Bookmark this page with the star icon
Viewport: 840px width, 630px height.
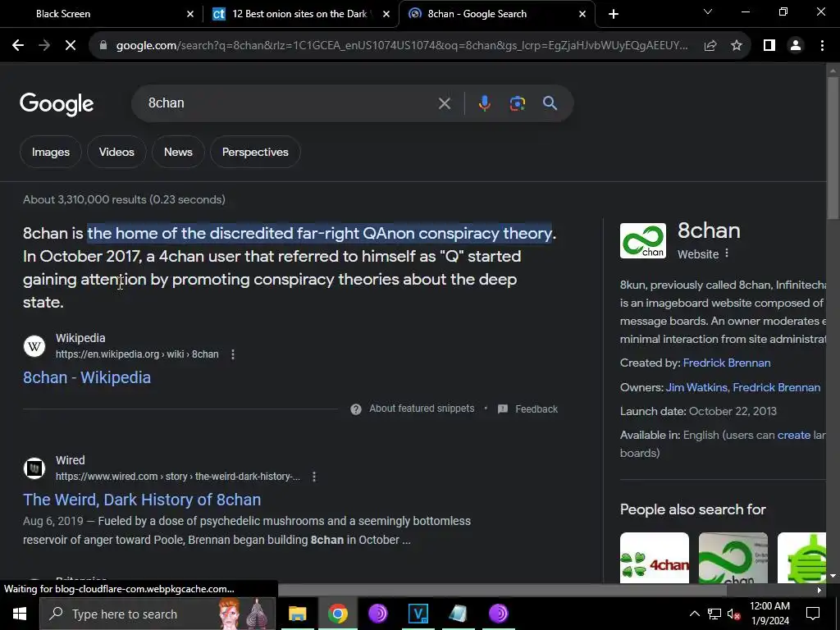(x=737, y=46)
